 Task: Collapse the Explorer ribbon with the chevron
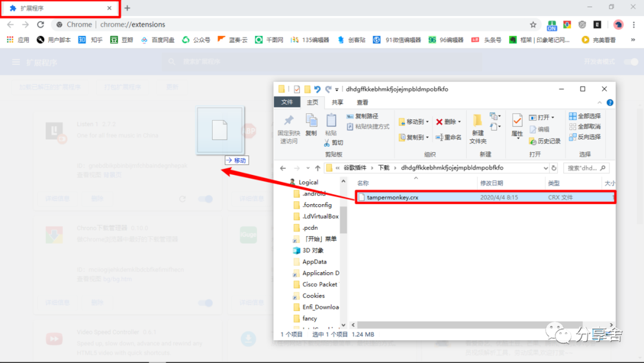600,102
